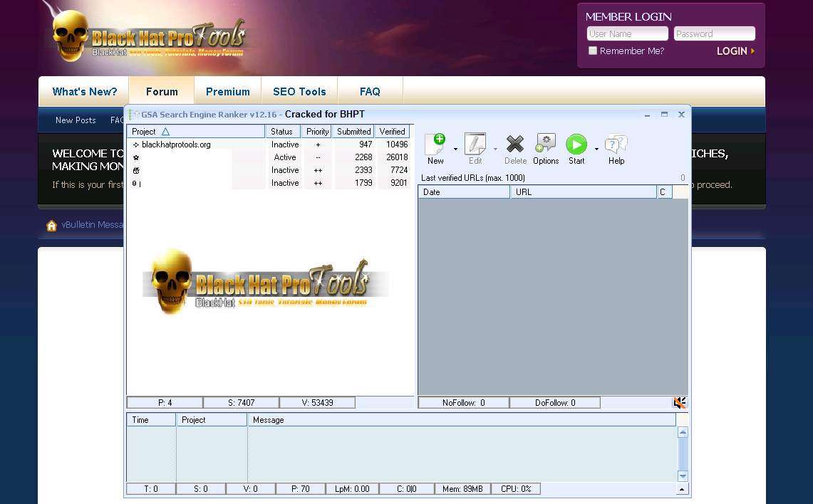Open the What's New? tab
Viewport: 813px width, 504px height.
[85, 92]
